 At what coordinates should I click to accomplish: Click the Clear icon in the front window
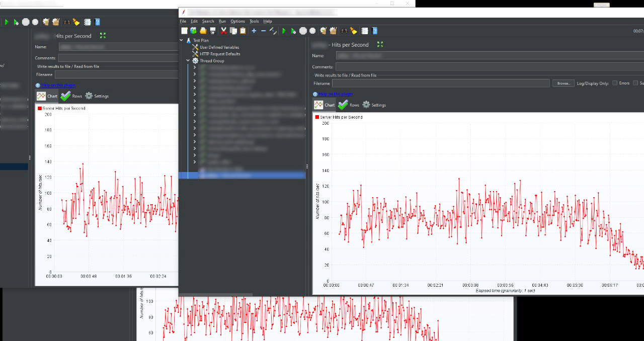point(324,31)
